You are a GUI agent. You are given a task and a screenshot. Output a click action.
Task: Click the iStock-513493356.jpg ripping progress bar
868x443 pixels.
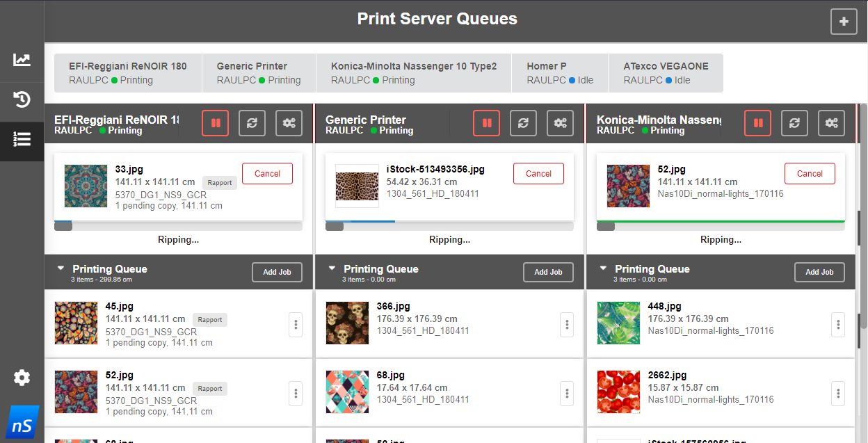449,226
